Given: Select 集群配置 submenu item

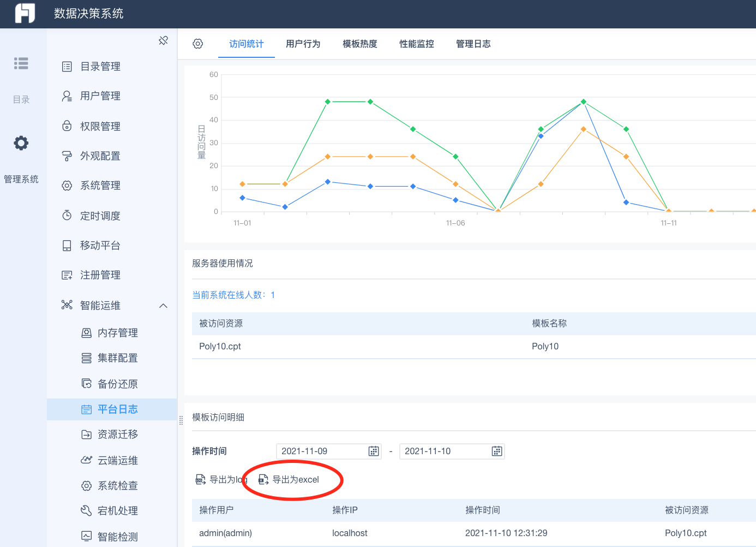Looking at the screenshot, I should [x=112, y=358].
